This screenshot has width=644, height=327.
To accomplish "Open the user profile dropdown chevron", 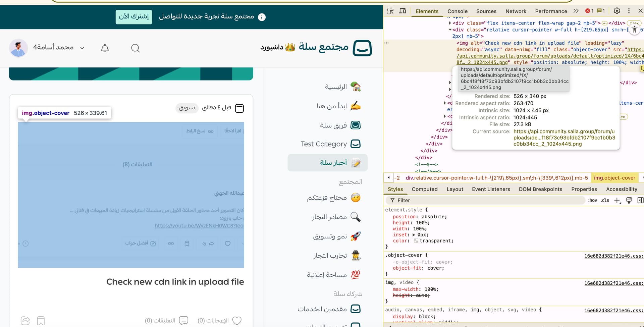I will pos(82,48).
